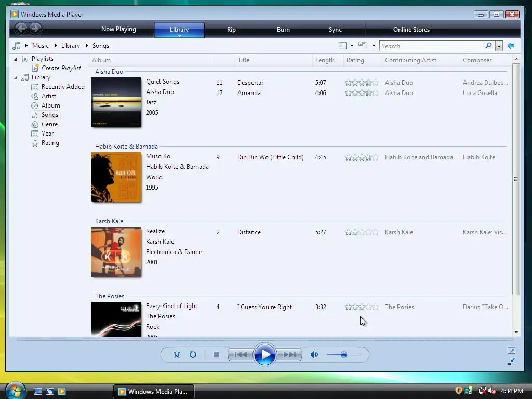Click the large Play button
This screenshot has height=399, width=532.
[x=264, y=354]
